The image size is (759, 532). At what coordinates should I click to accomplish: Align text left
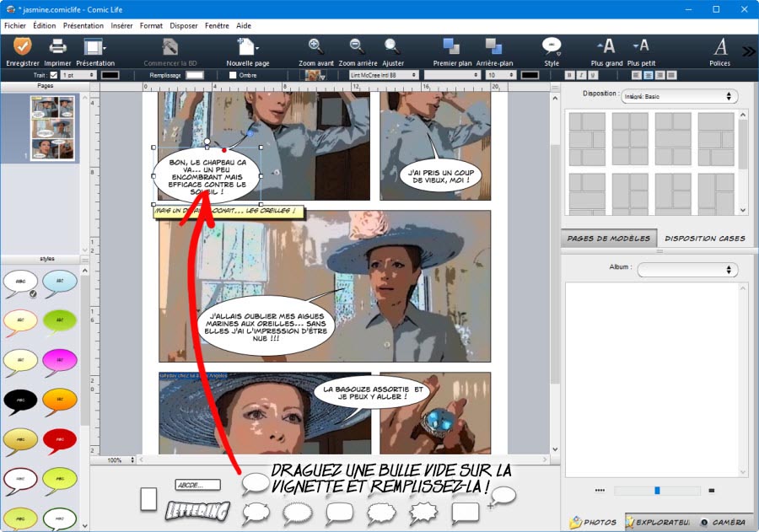[x=637, y=75]
